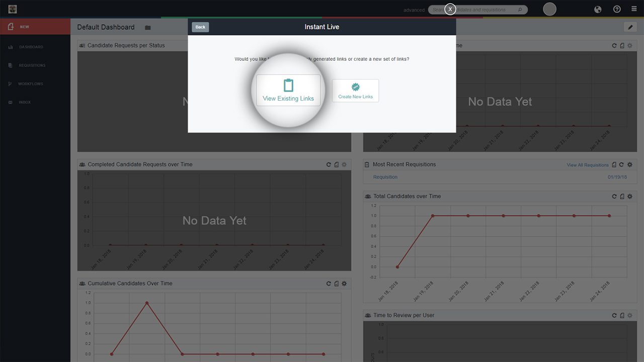The image size is (644, 362).
Task: Refresh the Cumulative Candidates Over Time widget
Action: (x=329, y=284)
